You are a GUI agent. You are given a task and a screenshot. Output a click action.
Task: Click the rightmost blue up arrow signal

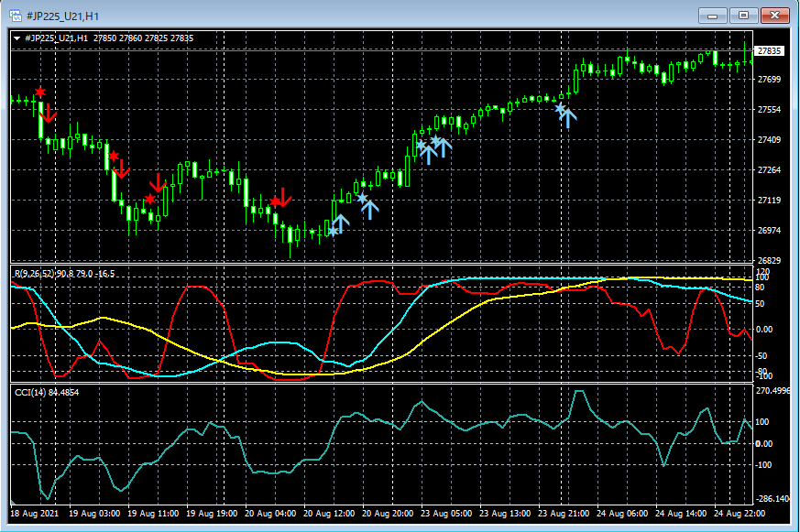pos(568,117)
